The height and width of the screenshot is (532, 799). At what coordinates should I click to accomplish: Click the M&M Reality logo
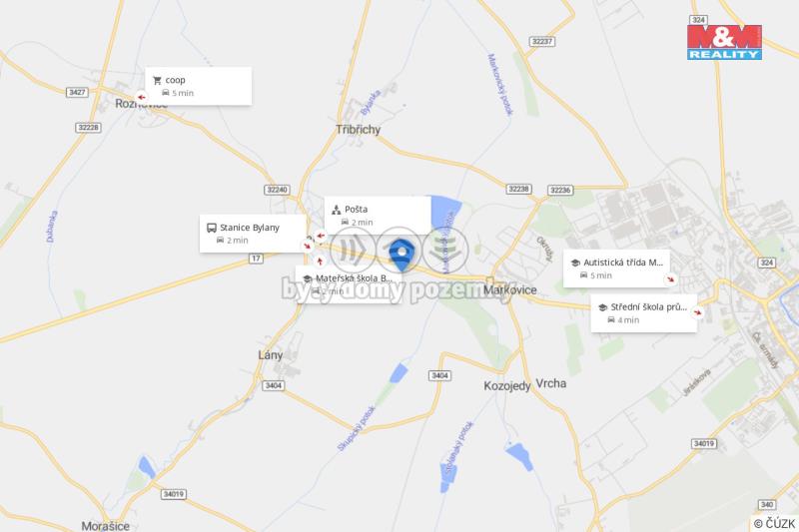724,42
